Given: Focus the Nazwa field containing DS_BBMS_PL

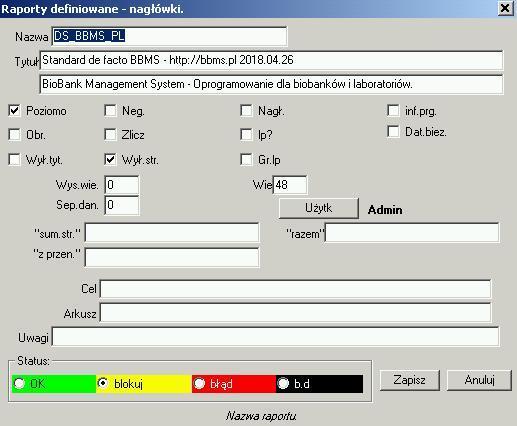Looking at the screenshot, I should 170,36.
